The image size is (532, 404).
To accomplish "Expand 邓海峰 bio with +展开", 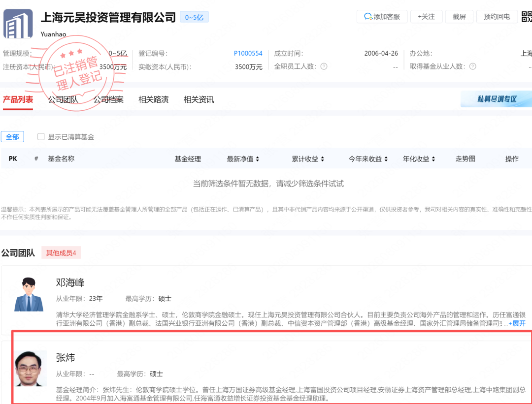I will tap(517, 323).
